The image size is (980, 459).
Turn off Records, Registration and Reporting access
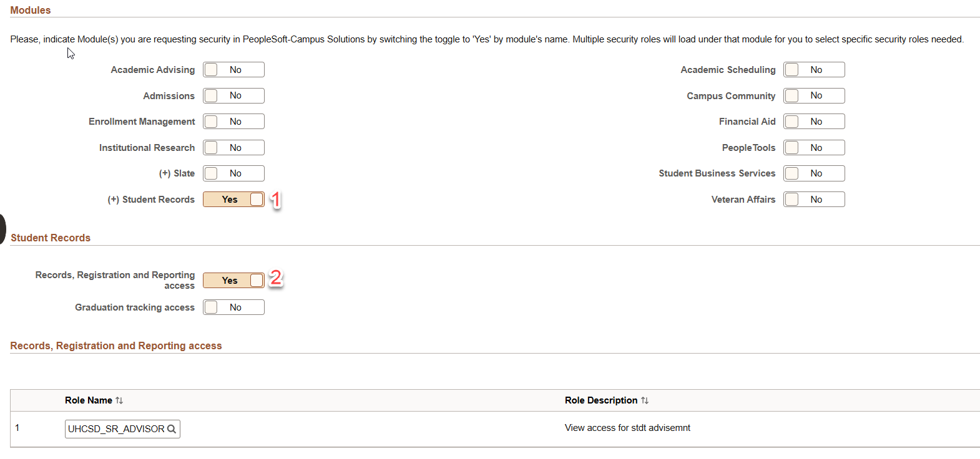click(x=233, y=281)
